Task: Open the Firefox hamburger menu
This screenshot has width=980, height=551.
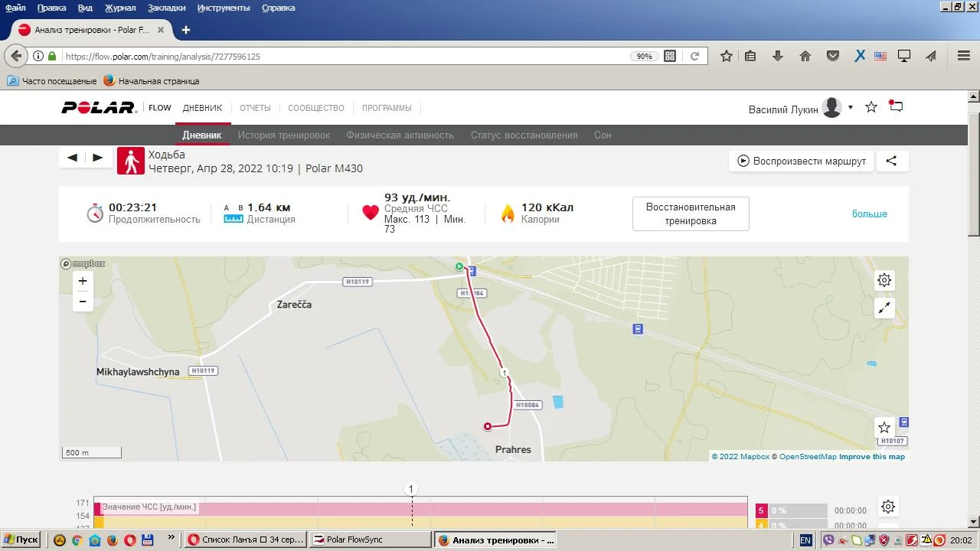Action: (964, 56)
